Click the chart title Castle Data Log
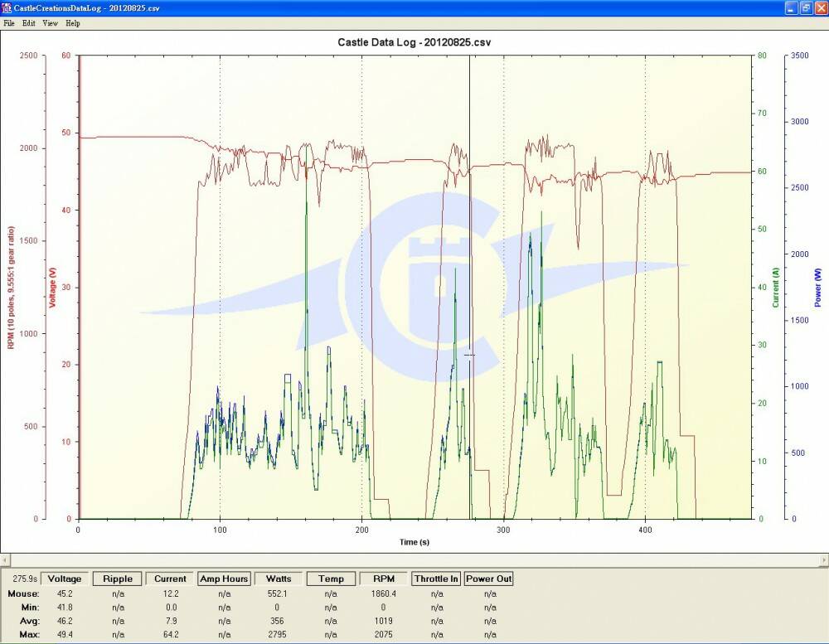Screen dimensions: 829x644 414,42
